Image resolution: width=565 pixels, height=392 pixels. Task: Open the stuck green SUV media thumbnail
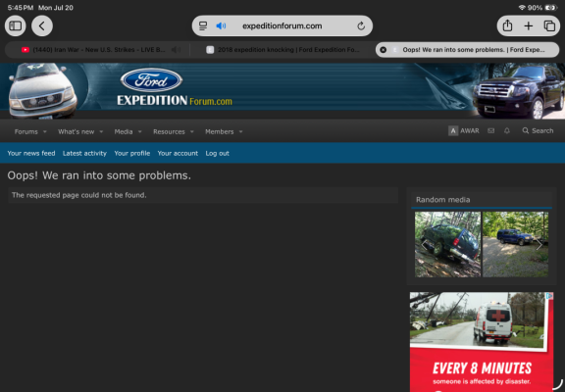447,244
